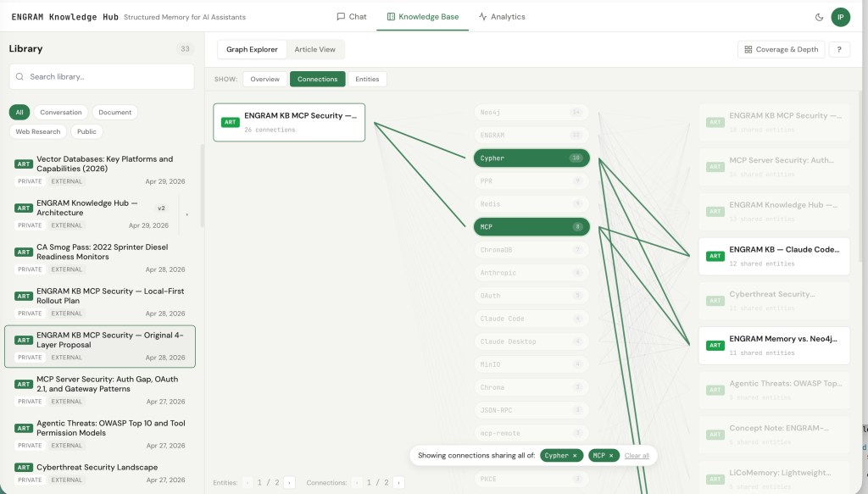Remove the MCP filter chip
This screenshot has width=868, height=494.
tap(611, 456)
